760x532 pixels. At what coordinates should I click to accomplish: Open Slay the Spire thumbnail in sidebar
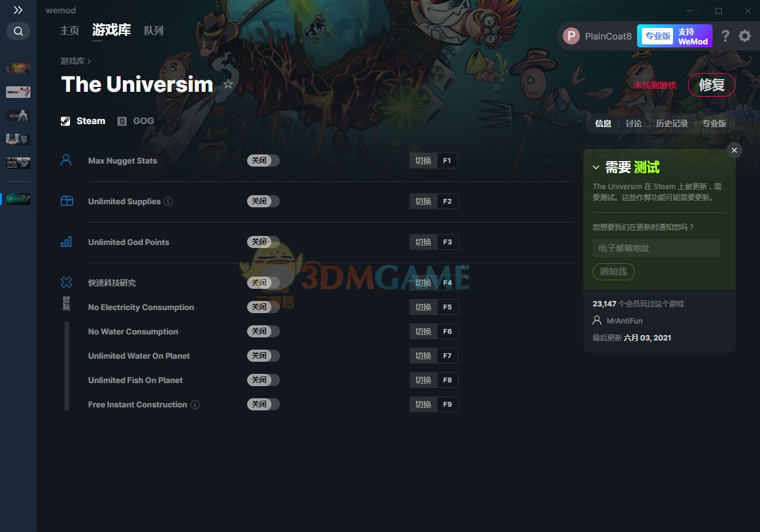point(18,68)
